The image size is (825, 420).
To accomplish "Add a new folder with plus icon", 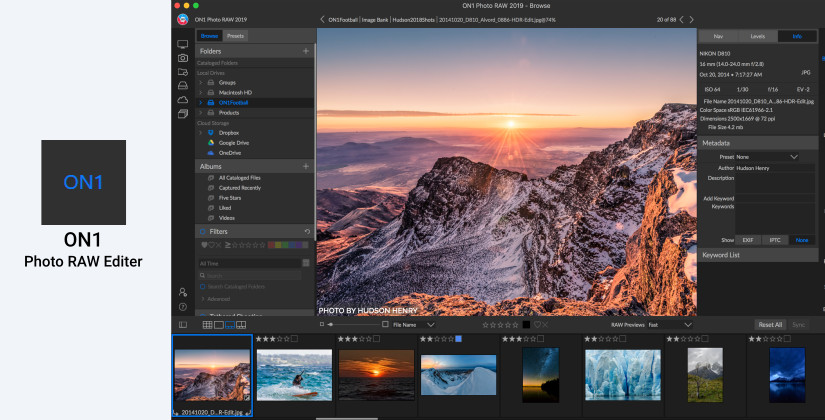I will (306, 50).
